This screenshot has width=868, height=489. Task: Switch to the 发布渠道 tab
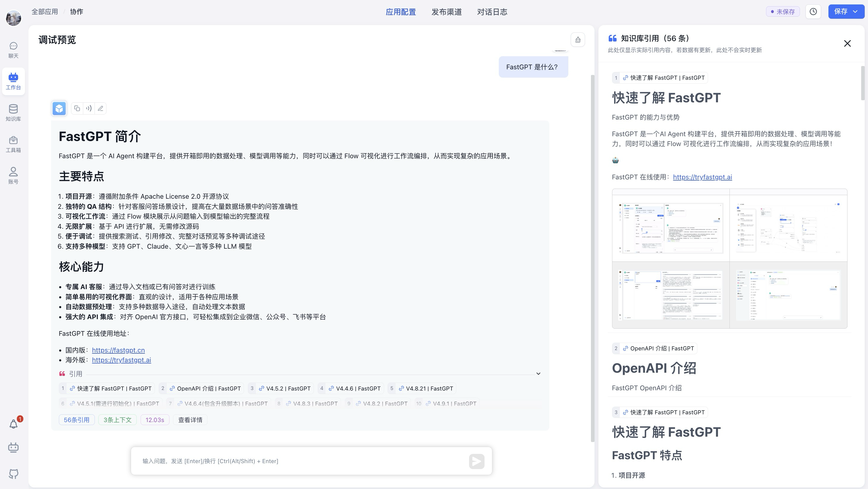[x=446, y=12]
